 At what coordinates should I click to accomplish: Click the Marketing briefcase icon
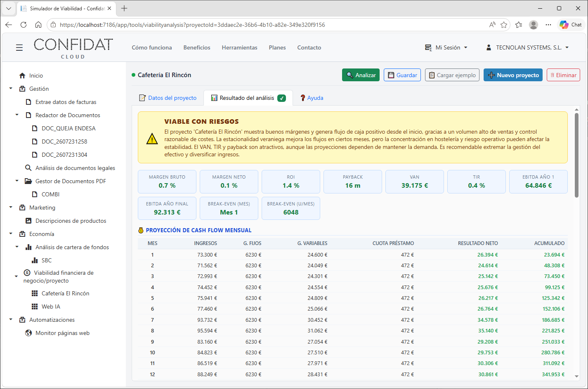[x=22, y=207]
